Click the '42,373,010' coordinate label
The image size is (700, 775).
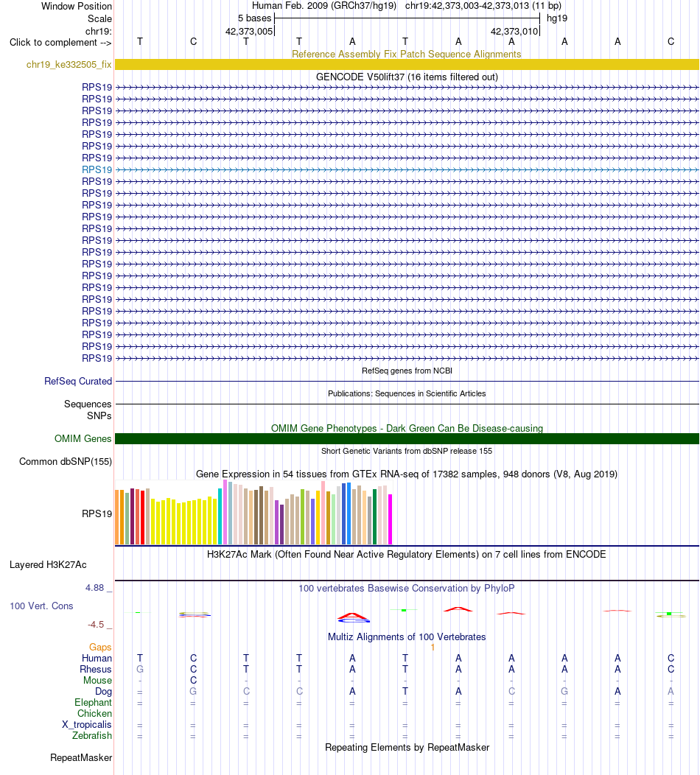[514, 31]
